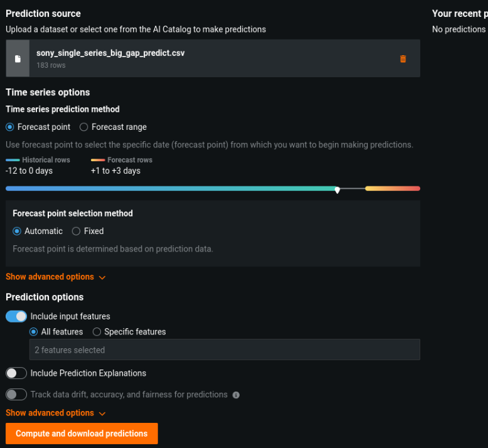Click the CSV file document icon
Image resolution: width=488 pixels, height=448 pixels.
point(18,59)
